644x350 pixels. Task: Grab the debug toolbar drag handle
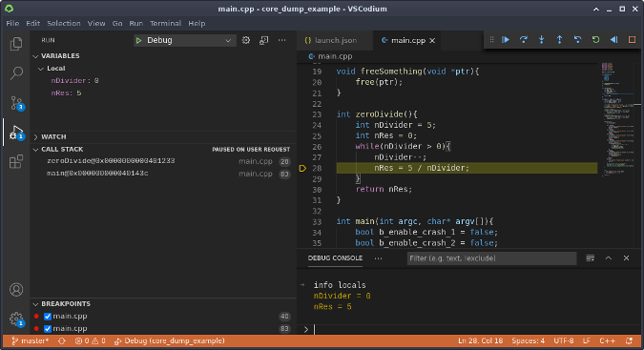(491, 40)
